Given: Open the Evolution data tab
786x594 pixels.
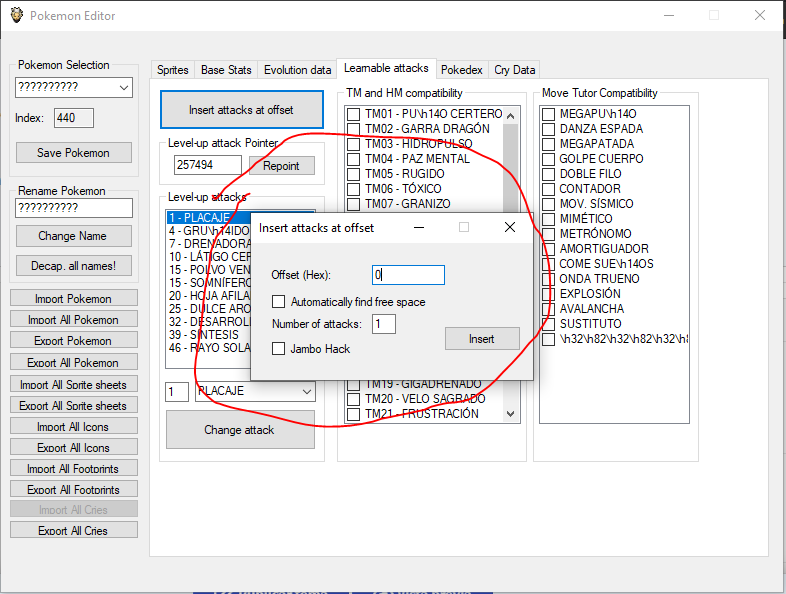Looking at the screenshot, I should coord(297,70).
